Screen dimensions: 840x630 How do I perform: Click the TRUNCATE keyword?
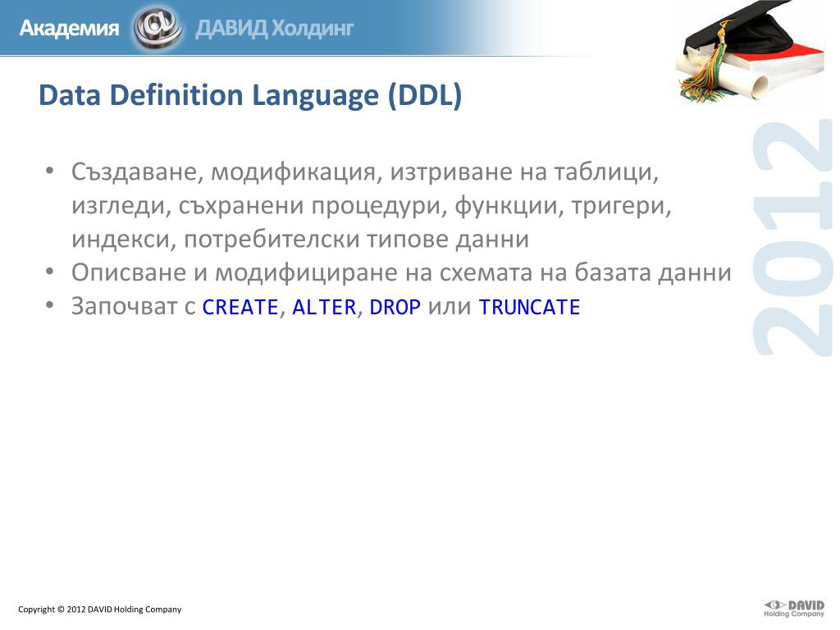point(529,307)
